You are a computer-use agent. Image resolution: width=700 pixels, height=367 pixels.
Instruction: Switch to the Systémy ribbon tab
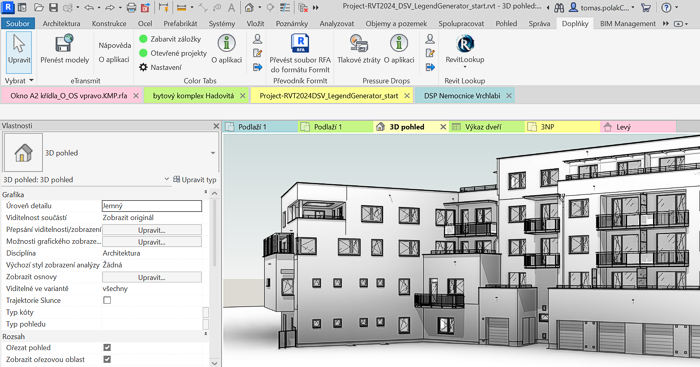point(221,24)
